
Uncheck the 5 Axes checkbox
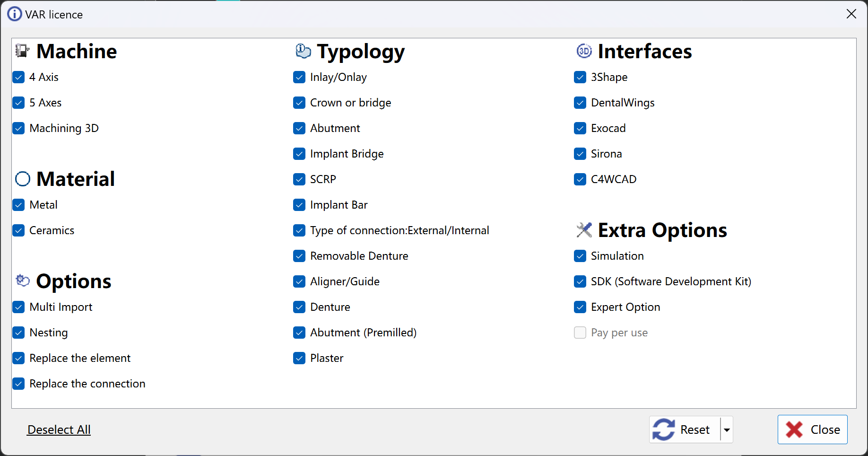[x=18, y=103]
